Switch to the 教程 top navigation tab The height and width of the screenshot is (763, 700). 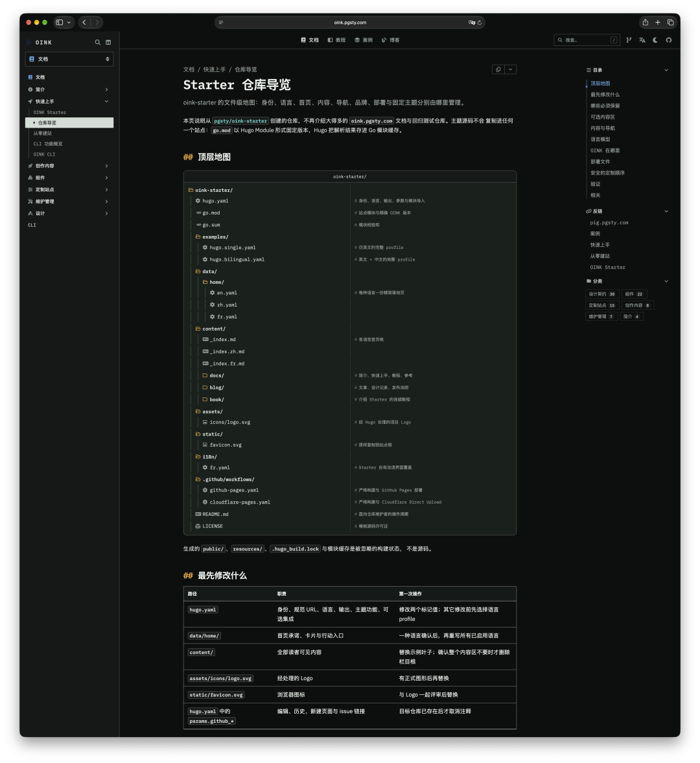(x=336, y=40)
